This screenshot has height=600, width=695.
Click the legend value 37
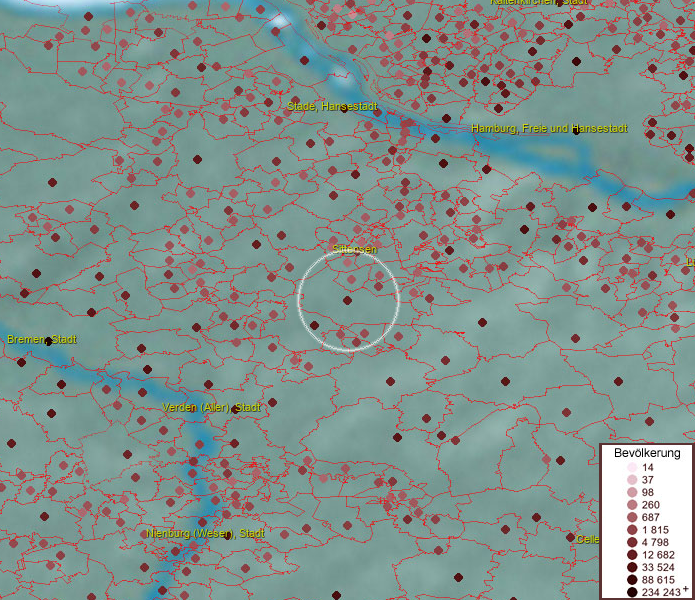tap(648, 480)
